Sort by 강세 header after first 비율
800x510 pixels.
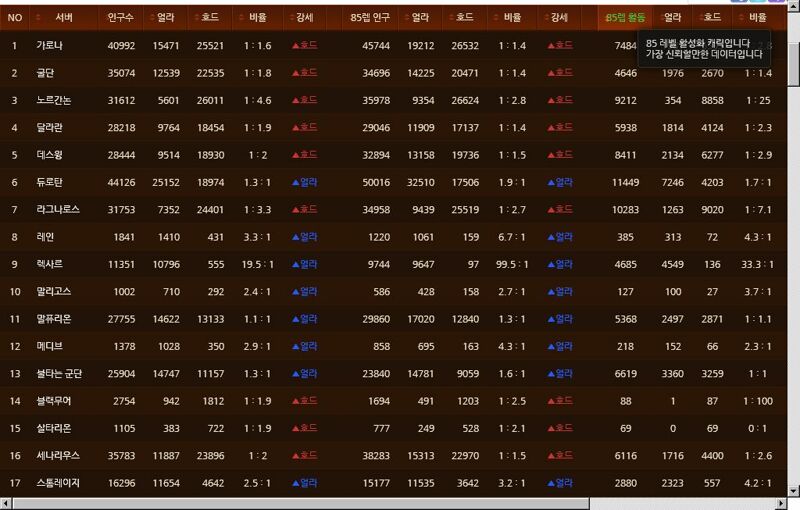(305, 18)
